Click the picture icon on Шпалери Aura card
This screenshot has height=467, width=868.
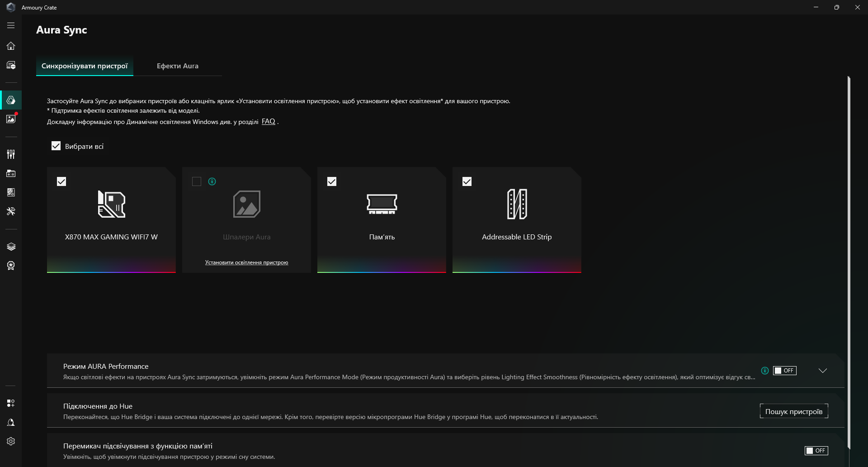pos(247,204)
